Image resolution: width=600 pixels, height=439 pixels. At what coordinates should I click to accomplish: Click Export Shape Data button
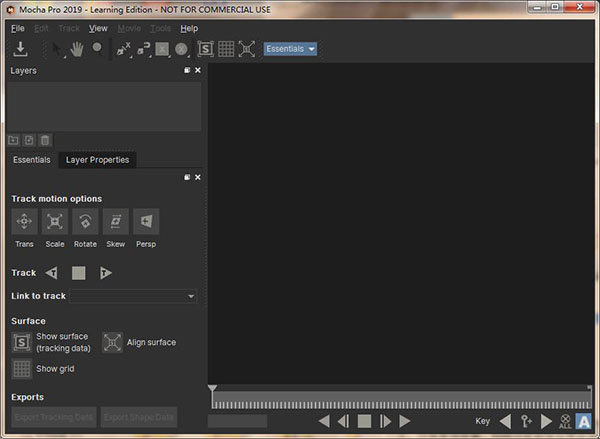139,417
